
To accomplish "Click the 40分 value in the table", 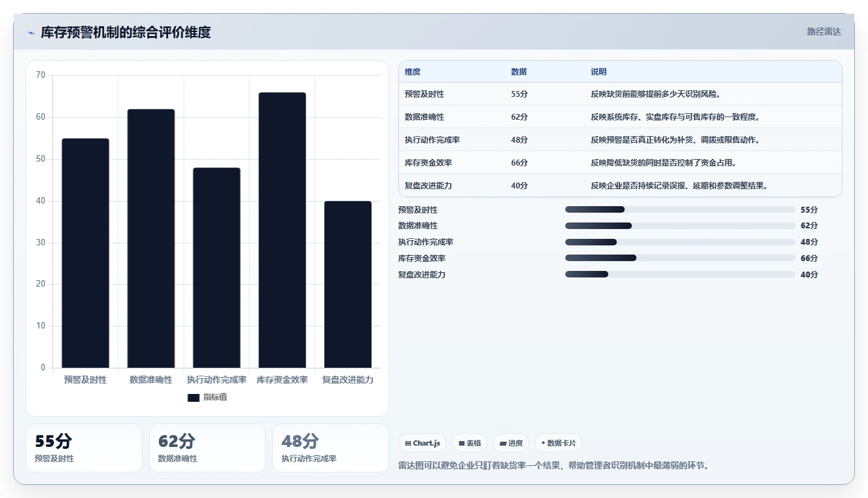I will tap(519, 186).
